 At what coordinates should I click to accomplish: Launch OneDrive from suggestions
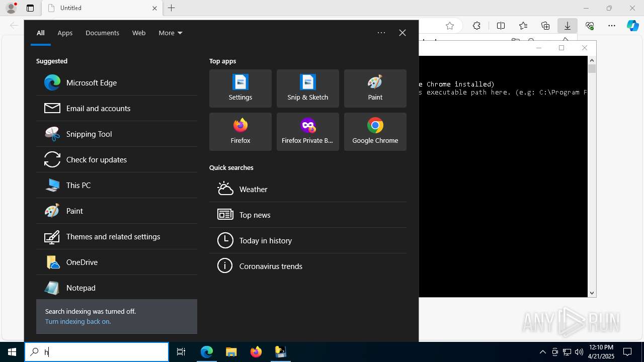117,262
